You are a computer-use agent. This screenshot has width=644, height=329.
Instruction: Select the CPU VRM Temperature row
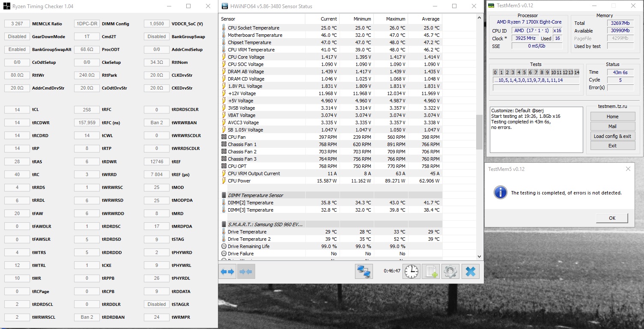pyautogui.click(x=330, y=50)
